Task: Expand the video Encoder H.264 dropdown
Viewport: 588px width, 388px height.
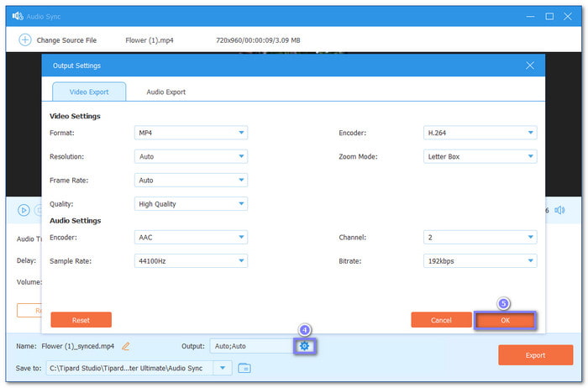Action: pos(480,133)
